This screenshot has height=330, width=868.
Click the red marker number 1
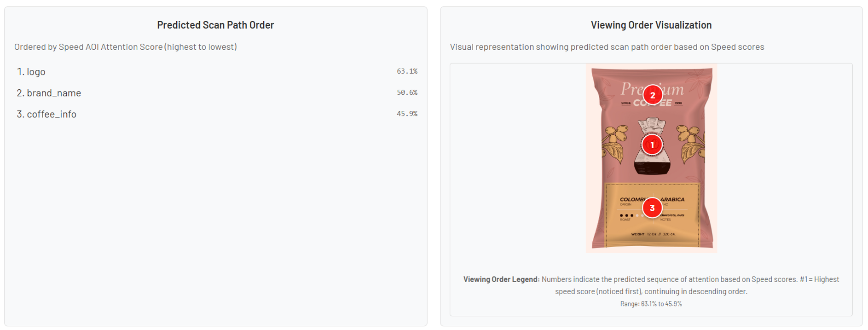pos(652,145)
